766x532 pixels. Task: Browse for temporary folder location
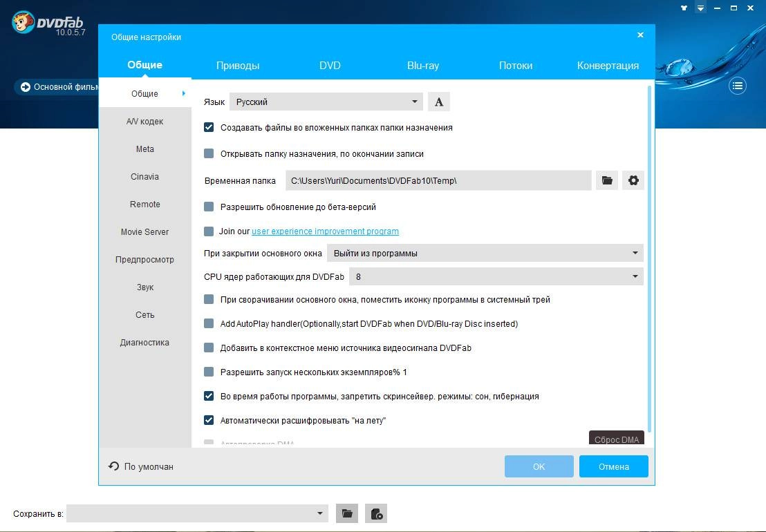click(607, 180)
